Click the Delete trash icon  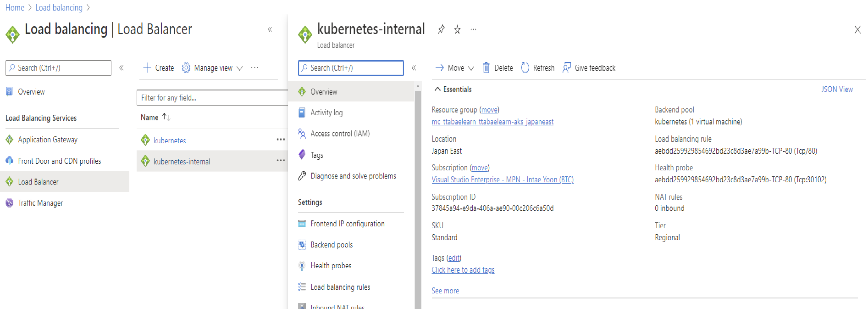486,67
